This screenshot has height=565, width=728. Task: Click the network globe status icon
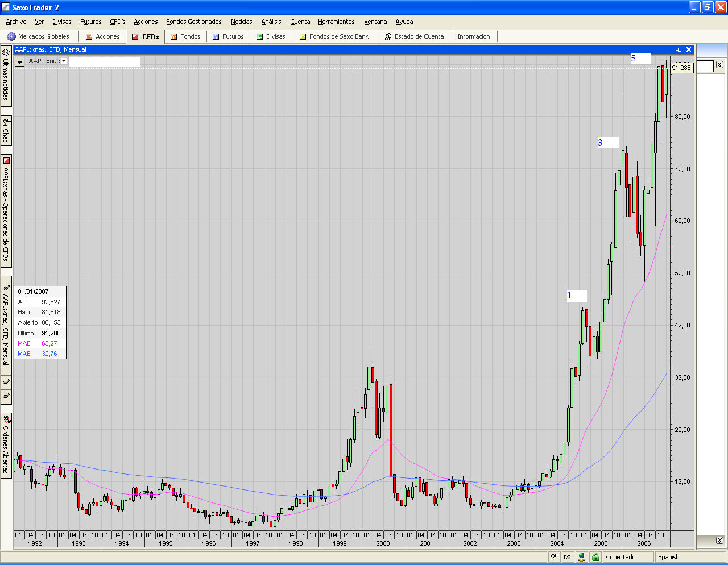point(582,557)
